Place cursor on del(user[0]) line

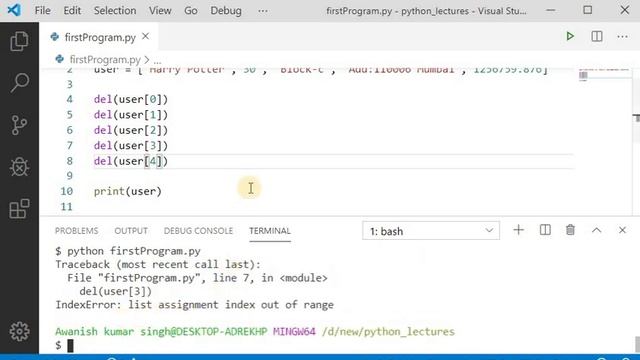point(131,99)
